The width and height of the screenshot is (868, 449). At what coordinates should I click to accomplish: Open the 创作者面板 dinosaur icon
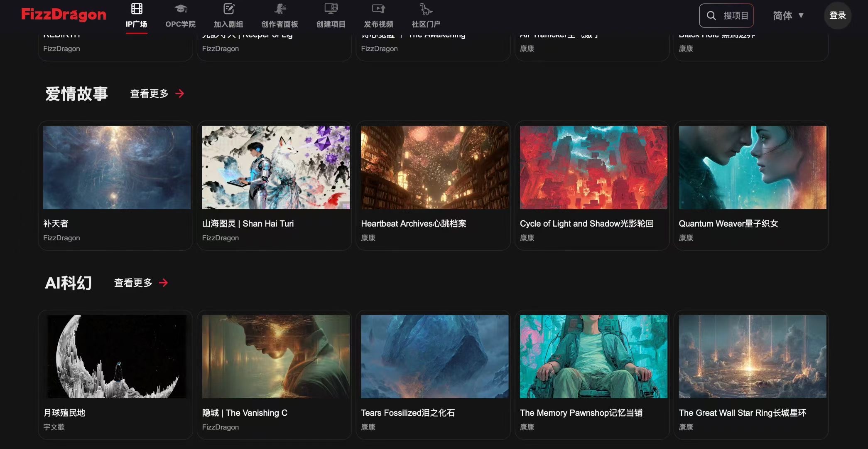point(280,9)
